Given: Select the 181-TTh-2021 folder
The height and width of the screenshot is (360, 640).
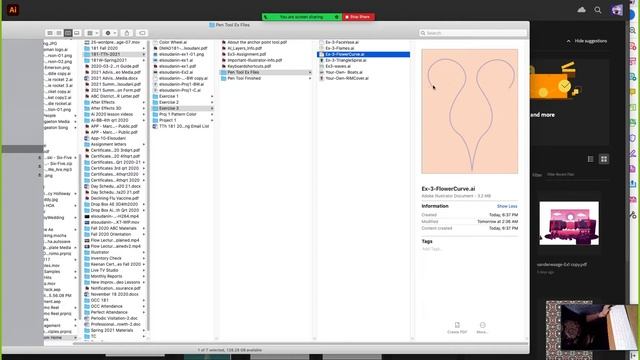Looking at the screenshot, I should point(115,54).
